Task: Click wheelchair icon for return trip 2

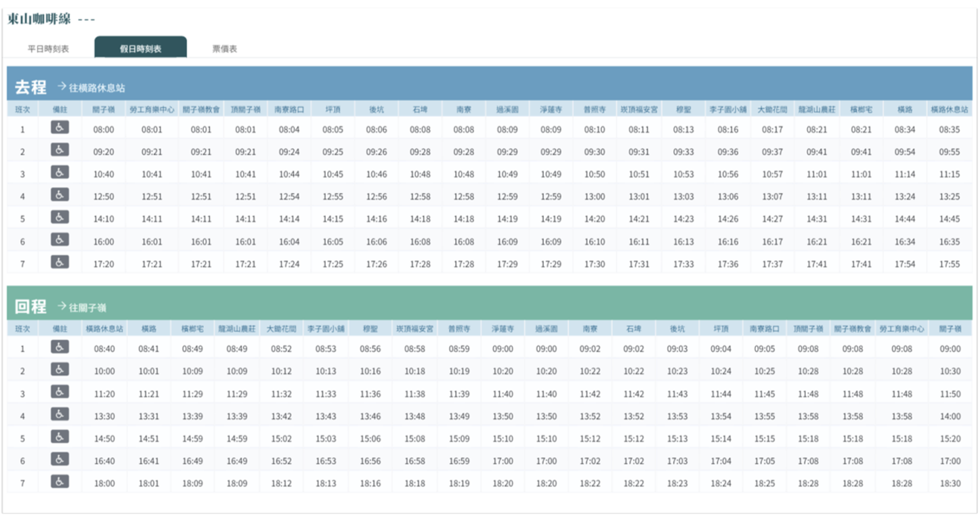Action: click(60, 370)
